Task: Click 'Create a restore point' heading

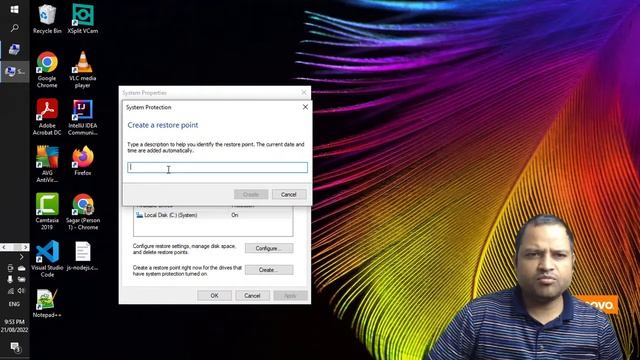Action: [162, 125]
